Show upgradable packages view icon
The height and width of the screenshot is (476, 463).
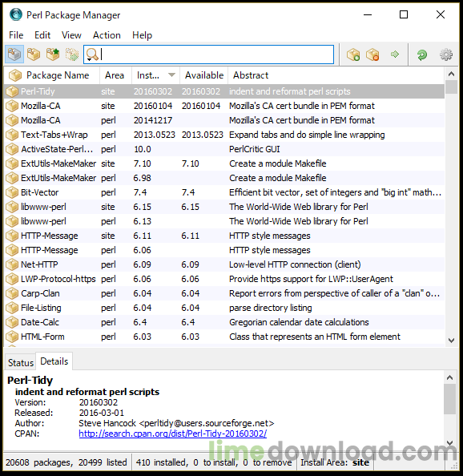[x=53, y=54]
